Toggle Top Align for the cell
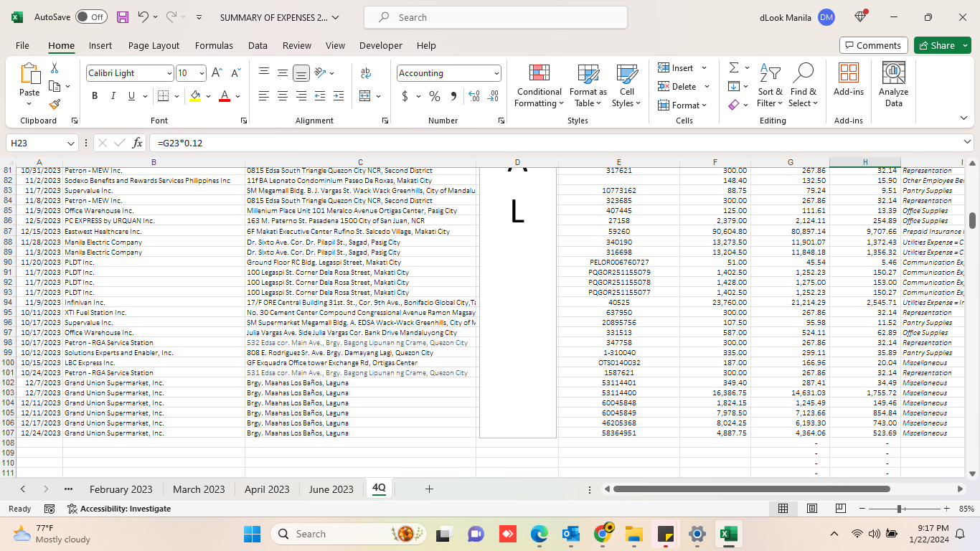This screenshot has width=980, height=551. pyautogui.click(x=265, y=73)
